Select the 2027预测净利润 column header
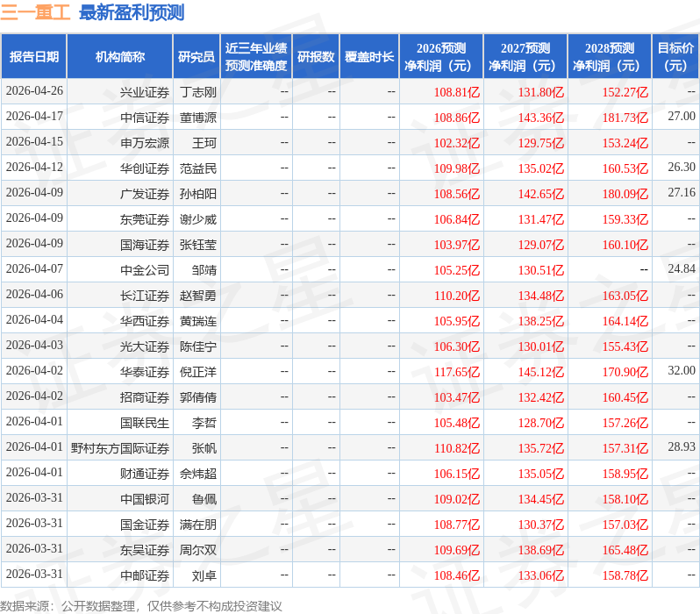This screenshot has width=700, height=614. point(525,57)
